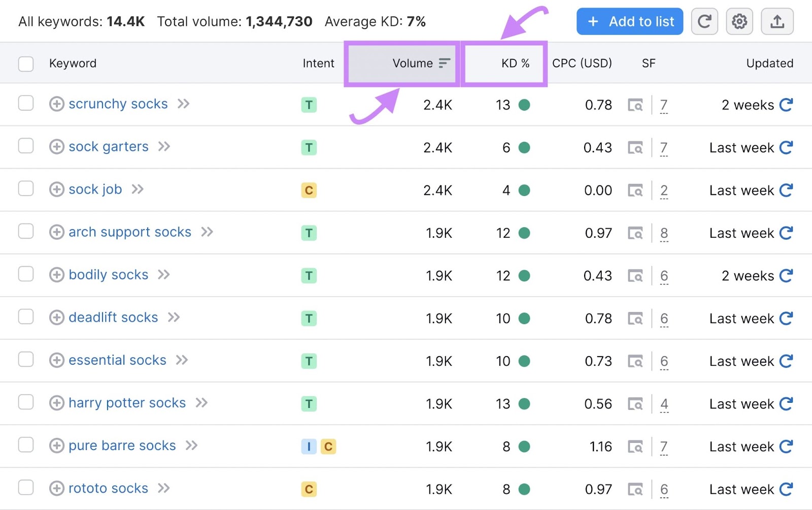Open the pure barre socks keyword link
Image resolution: width=812 pixels, height=510 pixels.
(x=122, y=445)
